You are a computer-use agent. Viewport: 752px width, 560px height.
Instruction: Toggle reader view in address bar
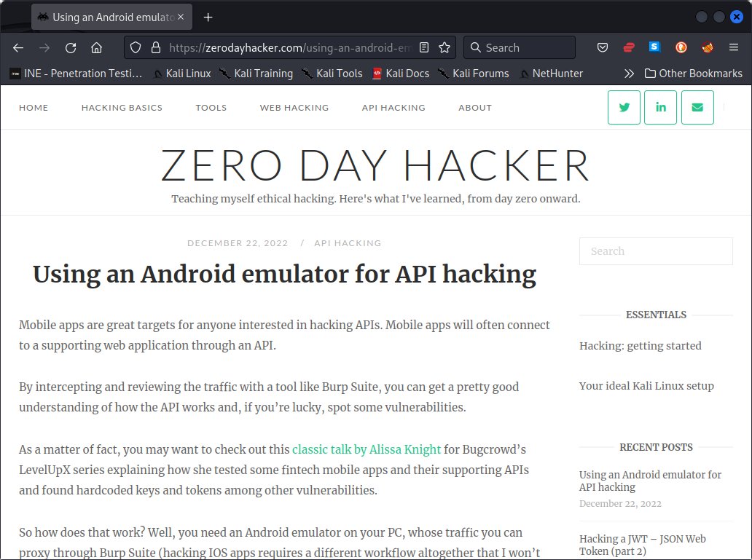pos(424,47)
